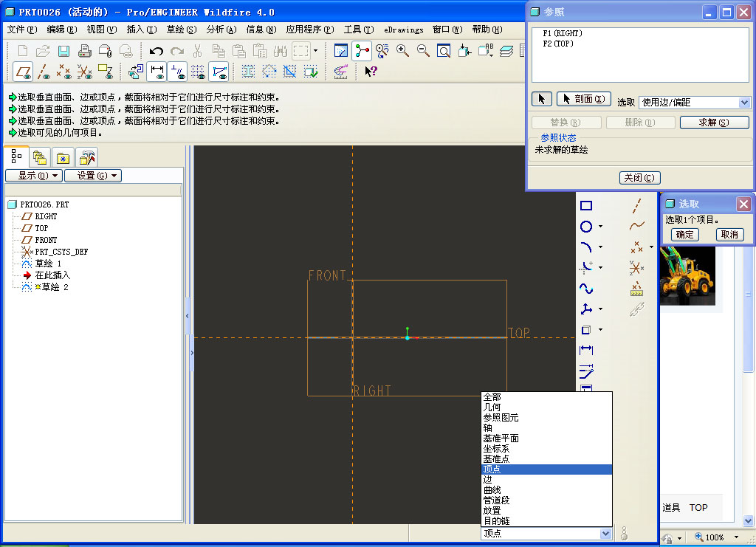756x547 pixels.
Task: Click the Orient sketch plane icon
Action: [135, 72]
